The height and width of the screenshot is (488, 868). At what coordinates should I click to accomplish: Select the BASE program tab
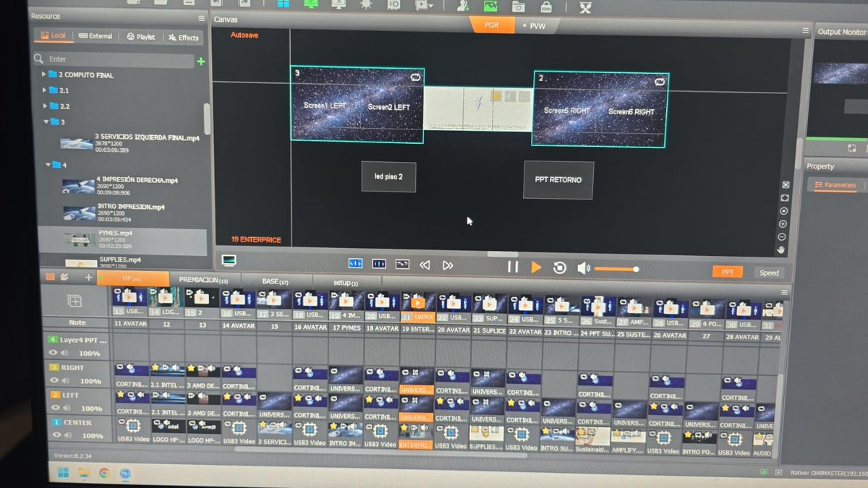(276, 281)
